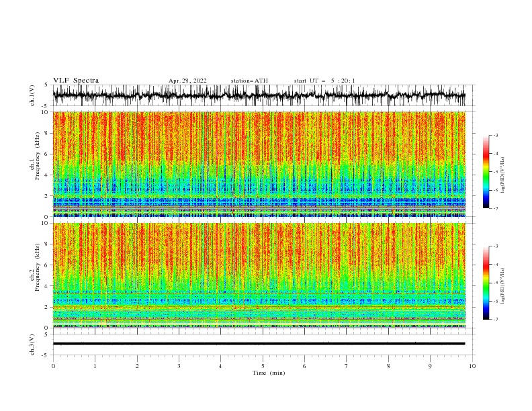Click the "-5" tick on ch.3(V) axis
The image size is (532, 411).
tap(45, 355)
